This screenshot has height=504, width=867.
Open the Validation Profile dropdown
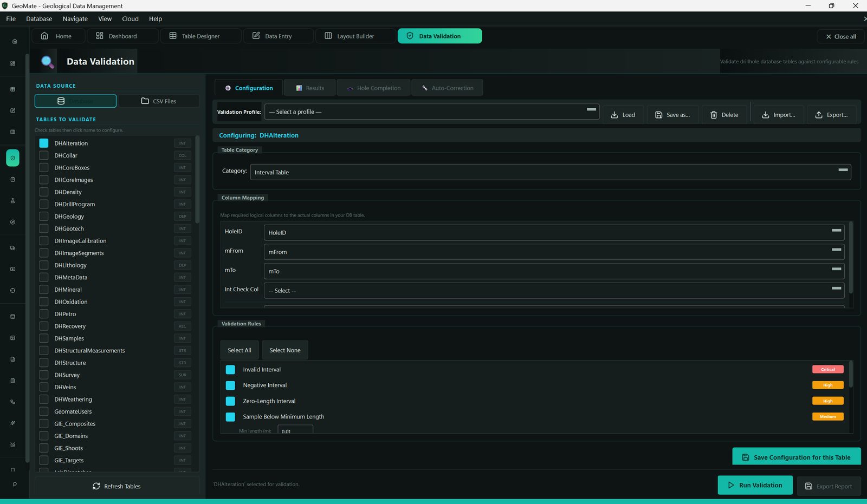point(432,112)
